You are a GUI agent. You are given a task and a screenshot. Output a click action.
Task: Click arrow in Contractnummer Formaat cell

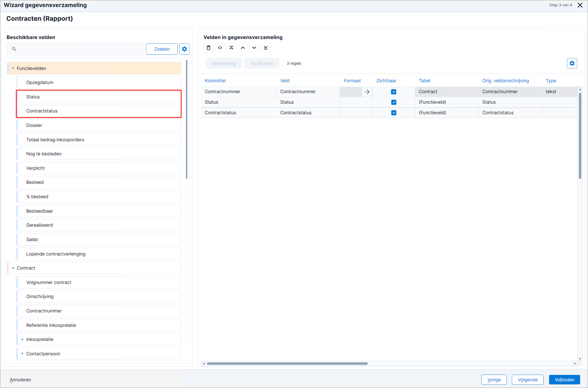(367, 92)
